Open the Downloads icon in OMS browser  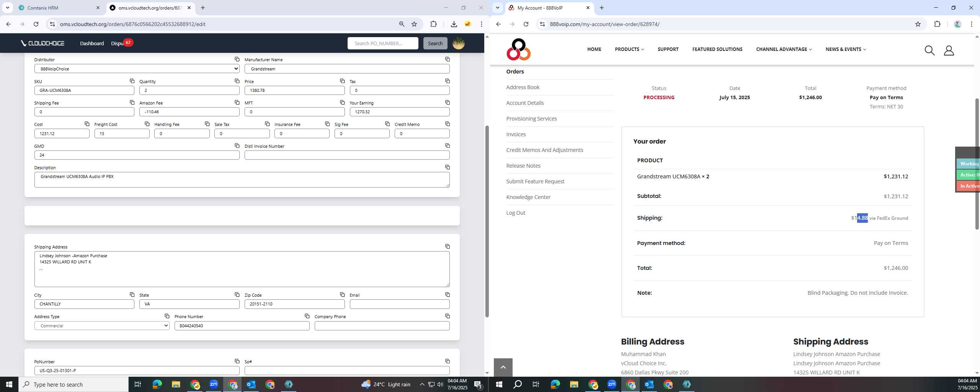click(454, 24)
